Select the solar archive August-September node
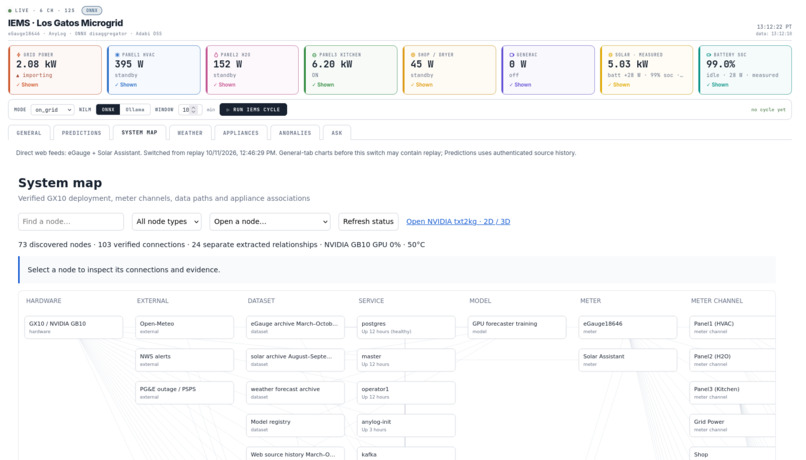This screenshot has height=460, width=806. 296,360
